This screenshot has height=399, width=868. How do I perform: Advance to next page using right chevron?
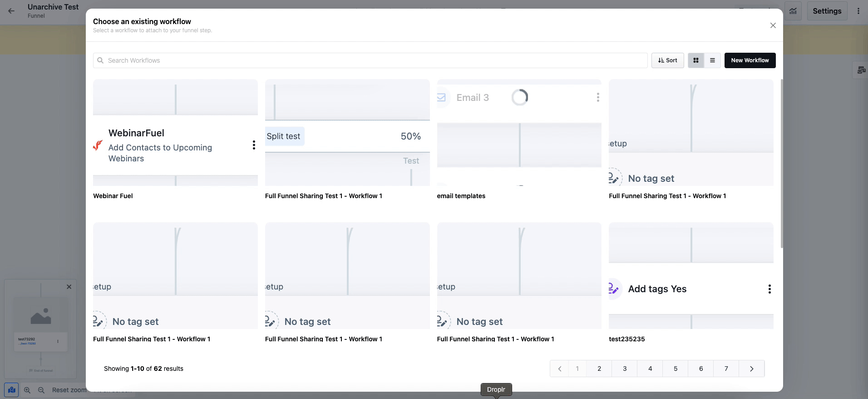pos(751,369)
